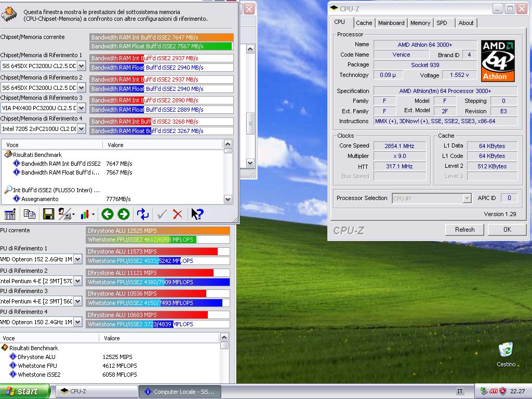Click the "Socket 939" Package value
The height and width of the screenshot is (399, 532).
click(425, 65)
